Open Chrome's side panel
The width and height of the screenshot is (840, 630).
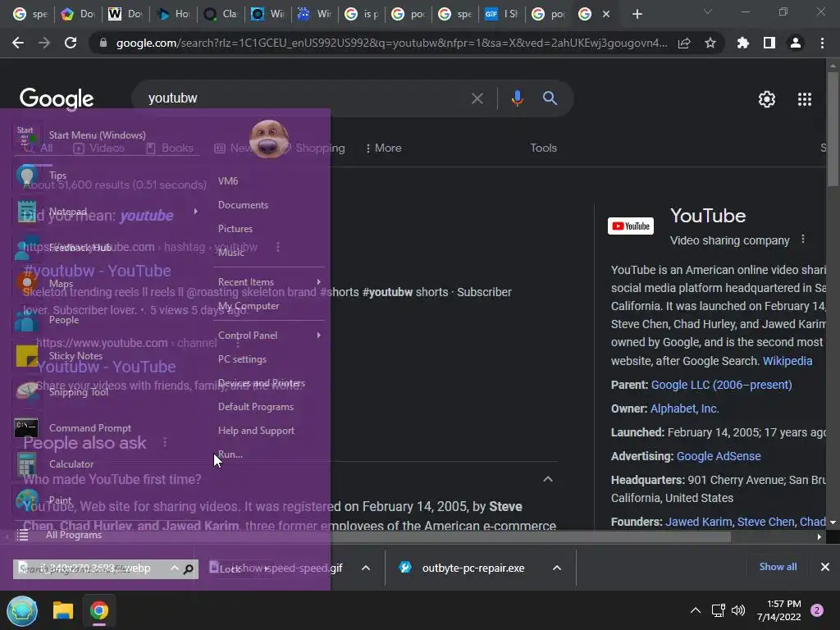point(769,43)
